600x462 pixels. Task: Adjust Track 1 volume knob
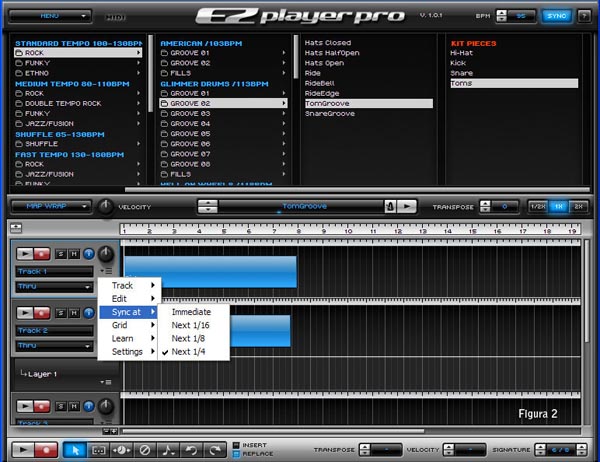pos(106,254)
